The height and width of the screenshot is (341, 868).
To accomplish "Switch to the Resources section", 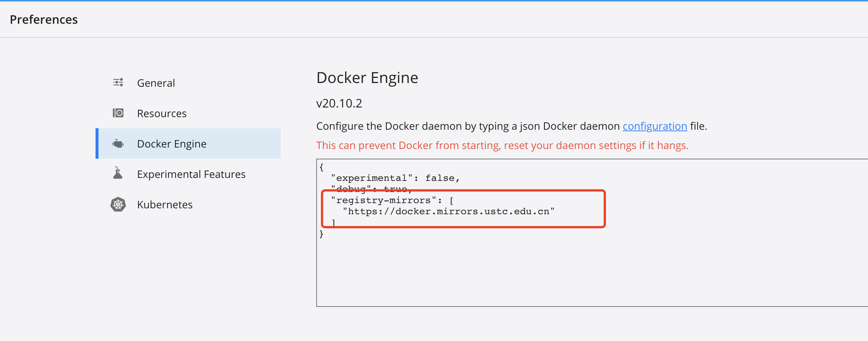I will (161, 113).
